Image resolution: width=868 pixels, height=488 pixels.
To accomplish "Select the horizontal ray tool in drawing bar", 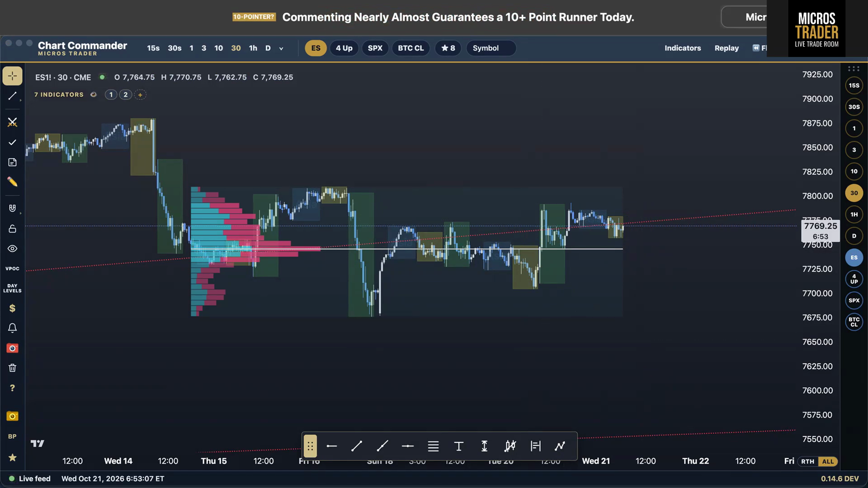I will tap(332, 446).
